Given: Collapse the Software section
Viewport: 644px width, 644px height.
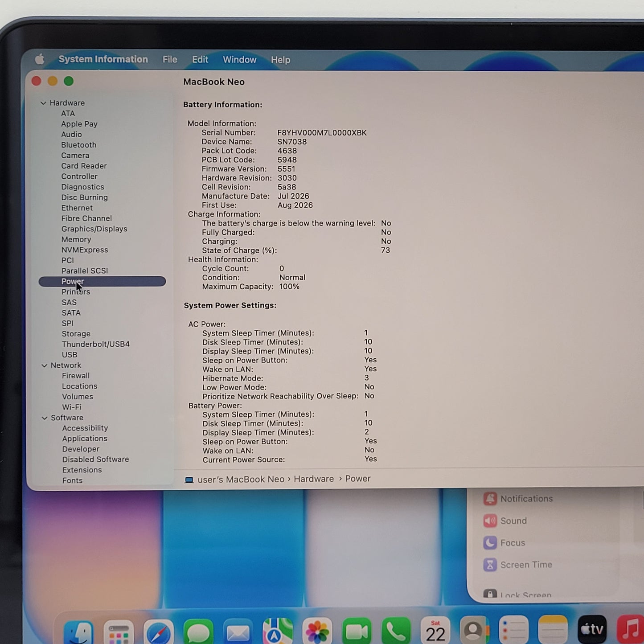Looking at the screenshot, I should [x=44, y=418].
